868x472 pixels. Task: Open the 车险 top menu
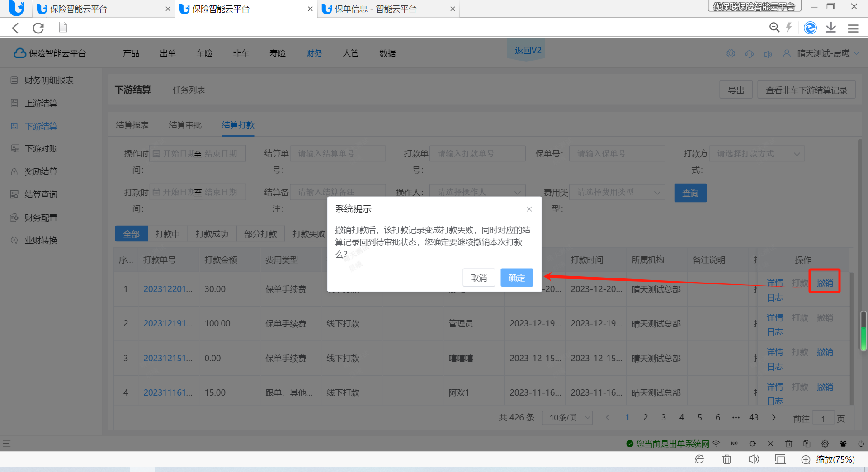pyautogui.click(x=204, y=53)
